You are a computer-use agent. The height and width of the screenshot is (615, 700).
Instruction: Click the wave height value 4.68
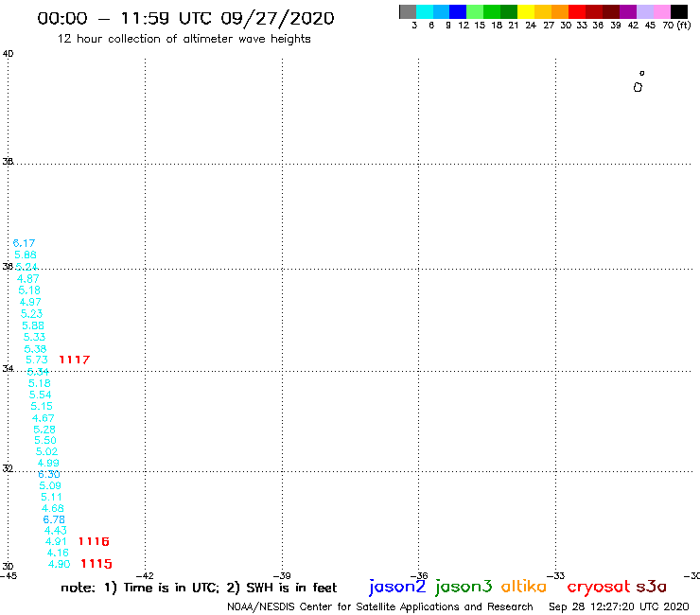point(53,508)
